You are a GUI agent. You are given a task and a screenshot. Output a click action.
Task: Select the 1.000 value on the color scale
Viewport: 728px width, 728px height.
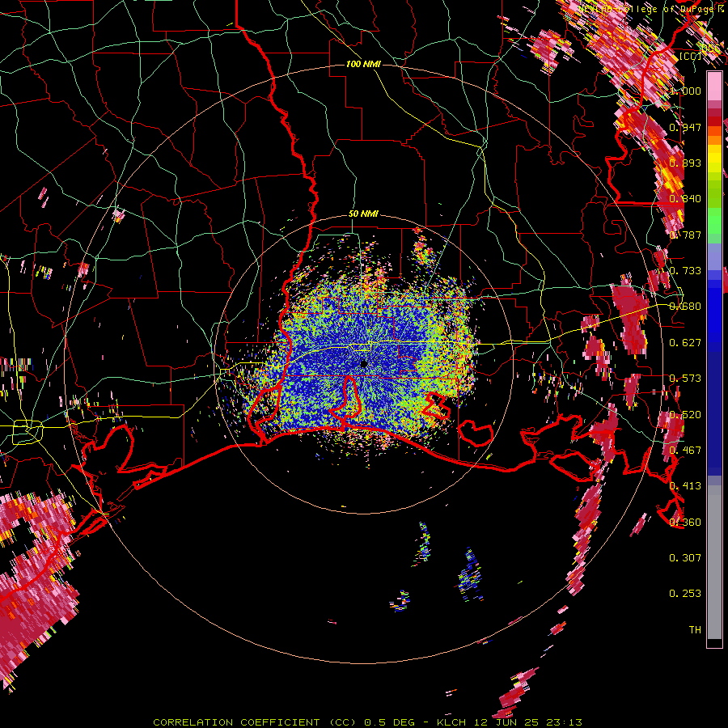coord(685,91)
